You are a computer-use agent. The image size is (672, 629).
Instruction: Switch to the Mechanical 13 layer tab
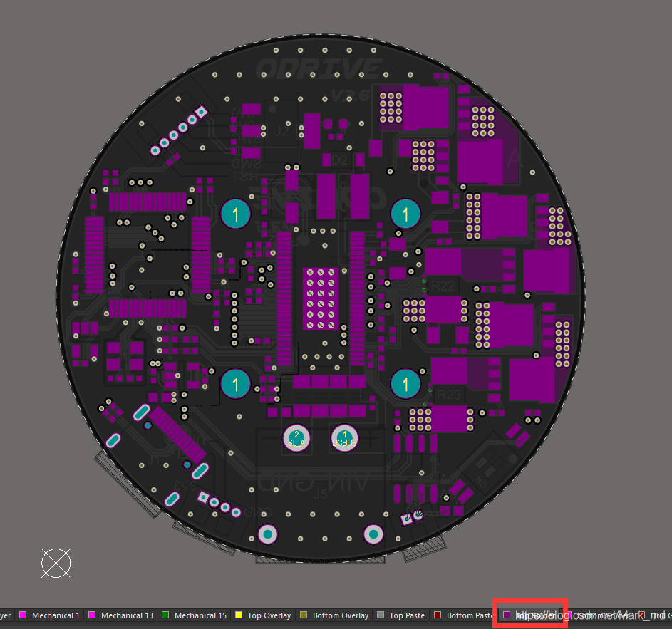[x=126, y=615]
